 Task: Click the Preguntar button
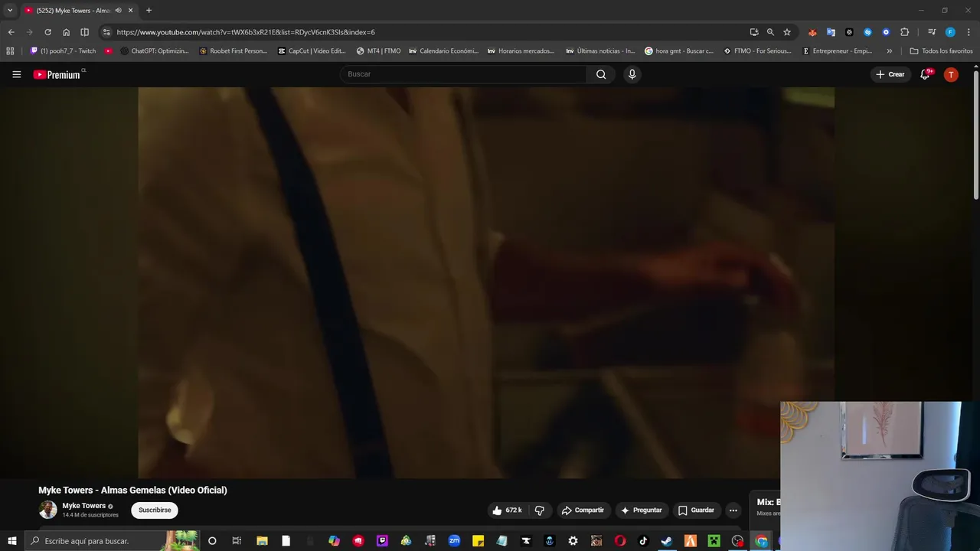pos(642,510)
